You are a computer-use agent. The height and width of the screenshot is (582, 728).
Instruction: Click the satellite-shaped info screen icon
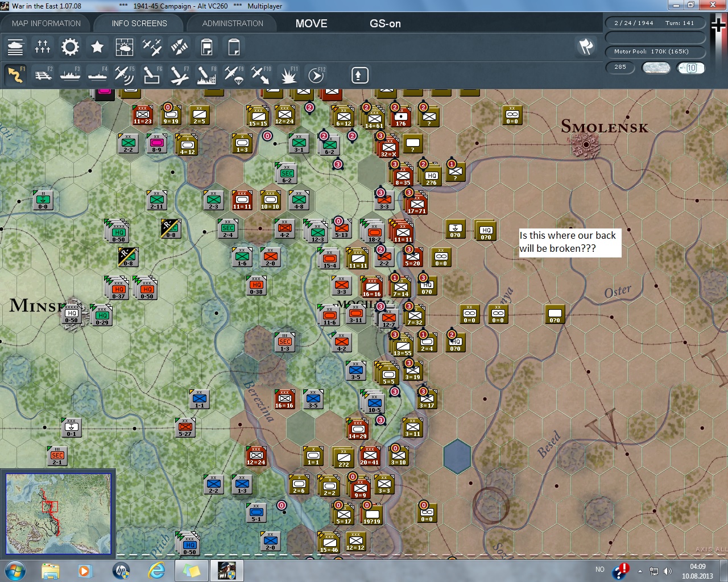tap(179, 47)
